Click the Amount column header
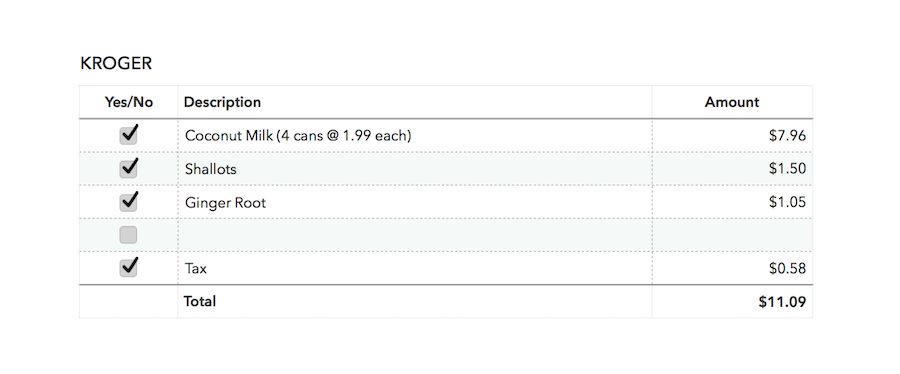900x374 pixels. [x=732, y=102]
